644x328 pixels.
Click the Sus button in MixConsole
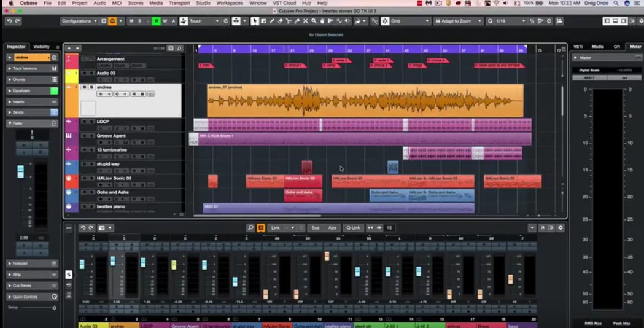[316, 228]
